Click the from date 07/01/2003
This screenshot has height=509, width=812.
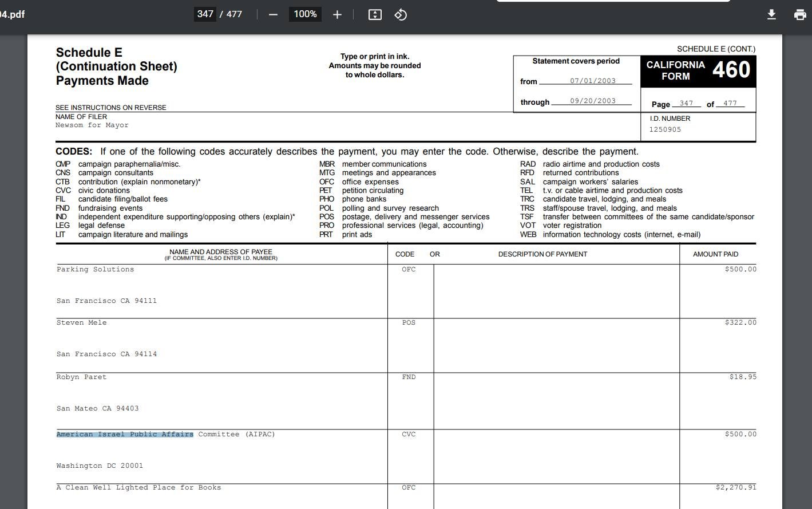[593, 81]
